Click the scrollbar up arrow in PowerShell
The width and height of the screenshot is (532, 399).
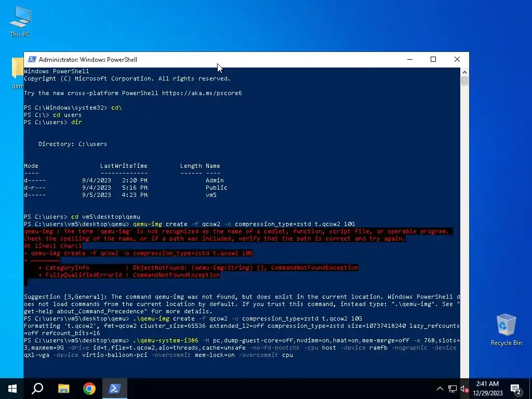tap(464, 72)
